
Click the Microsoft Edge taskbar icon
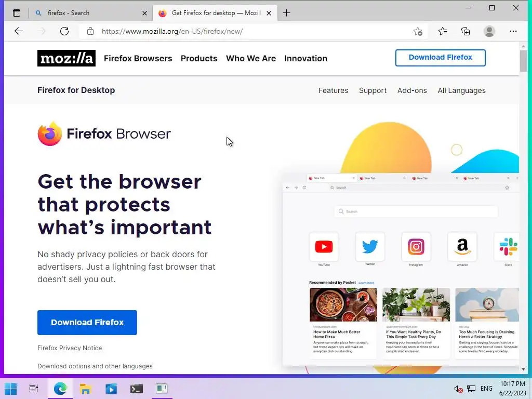(x=60, y=389)
